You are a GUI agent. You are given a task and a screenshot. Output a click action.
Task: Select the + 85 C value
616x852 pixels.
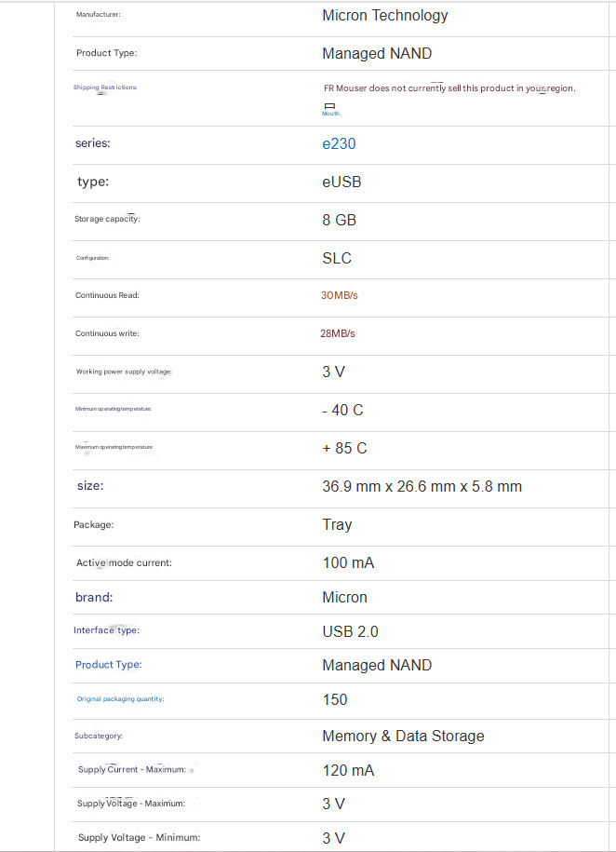(345, 448)
